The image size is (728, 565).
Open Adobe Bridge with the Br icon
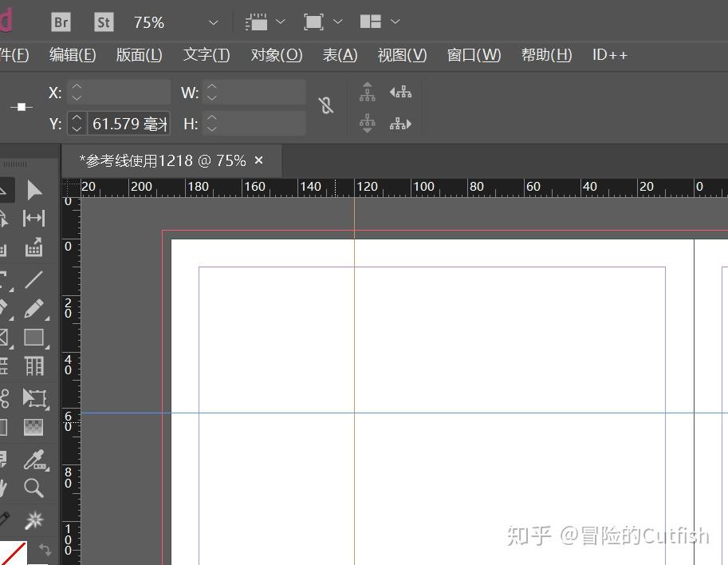tap(60, 22)
